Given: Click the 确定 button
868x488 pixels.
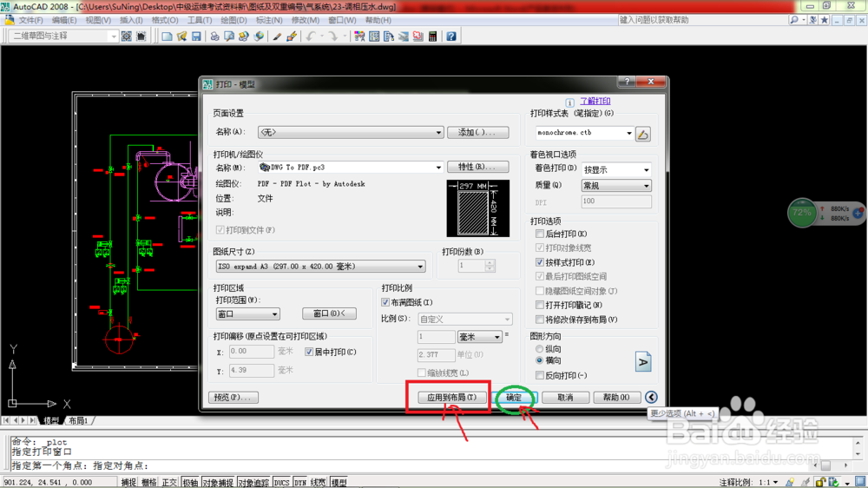Looking at the screenshot, I should [x=514, y=397].
